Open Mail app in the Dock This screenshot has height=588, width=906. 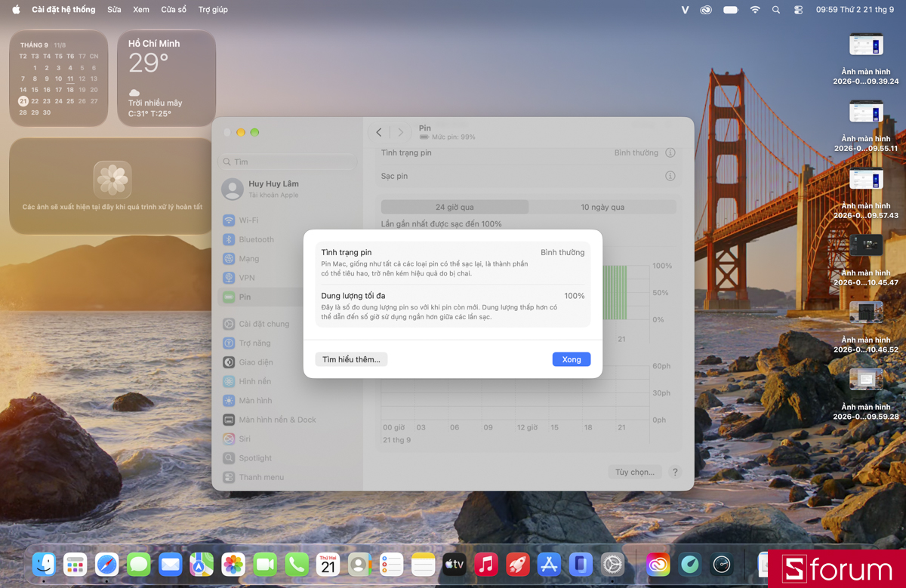[171, 564]
